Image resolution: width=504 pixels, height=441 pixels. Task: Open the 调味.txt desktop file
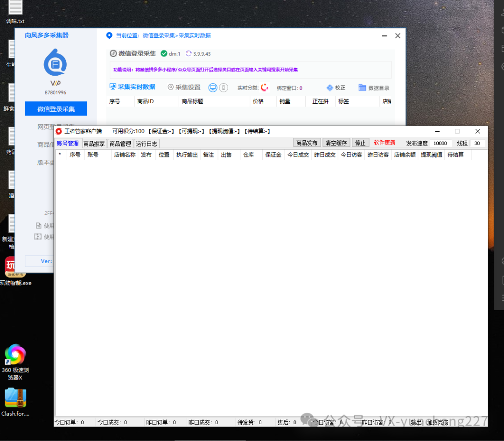[x=15, y=12]
